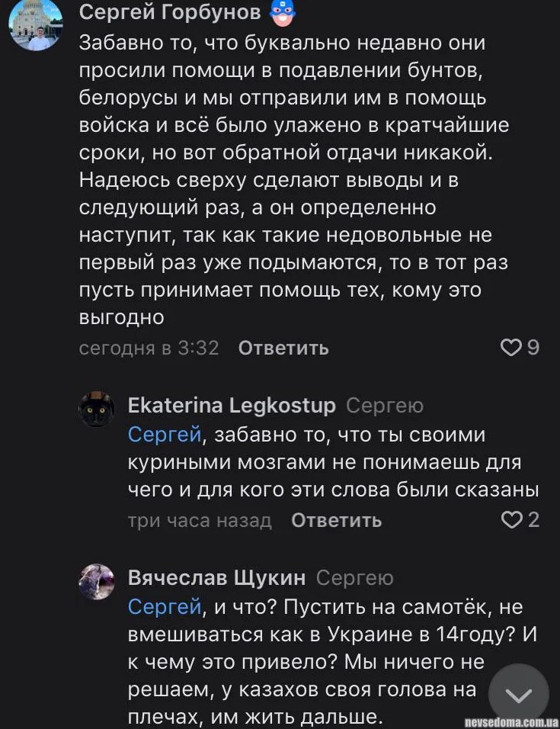Click 'Сергею' next to Вячеслав Щукин

click(x=355, y=578)
